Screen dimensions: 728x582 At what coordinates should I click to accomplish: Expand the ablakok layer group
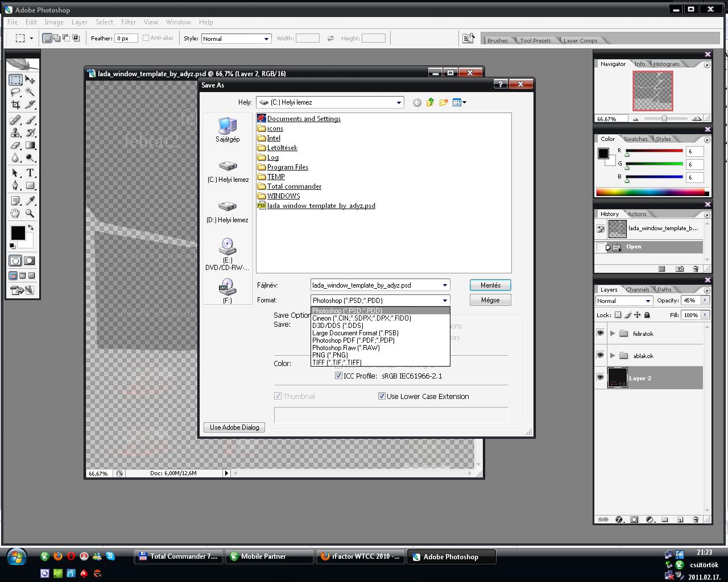(613, 355)
